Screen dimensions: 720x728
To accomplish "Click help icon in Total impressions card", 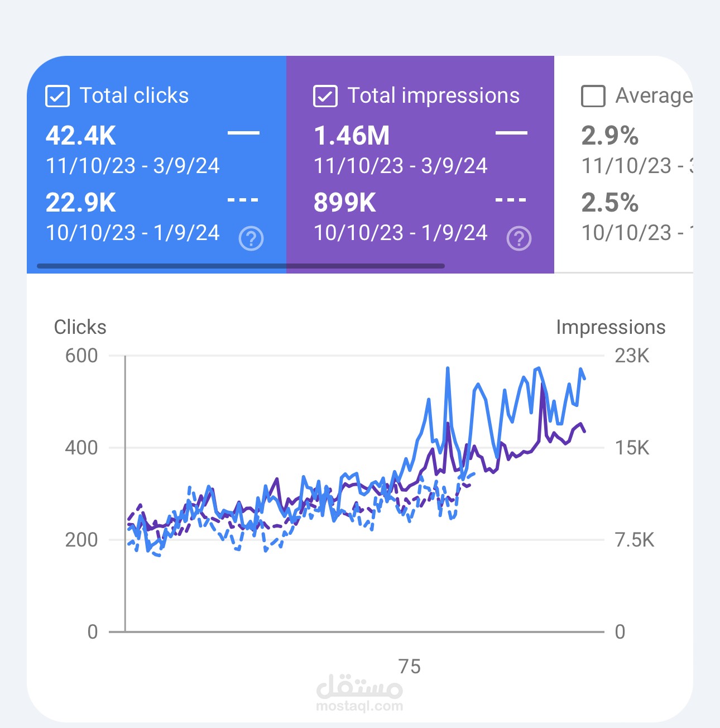I will point(519,238).
